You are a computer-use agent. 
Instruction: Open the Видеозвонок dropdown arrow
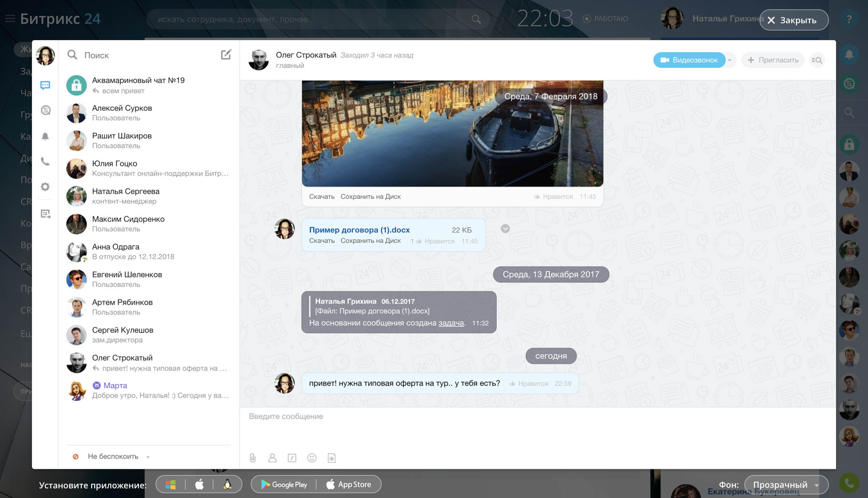730,60
